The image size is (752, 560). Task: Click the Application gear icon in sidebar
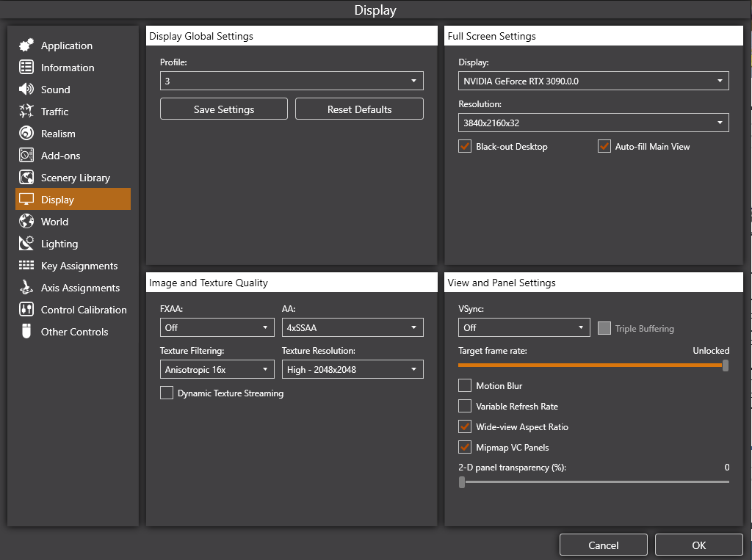[x=26, y=45]
